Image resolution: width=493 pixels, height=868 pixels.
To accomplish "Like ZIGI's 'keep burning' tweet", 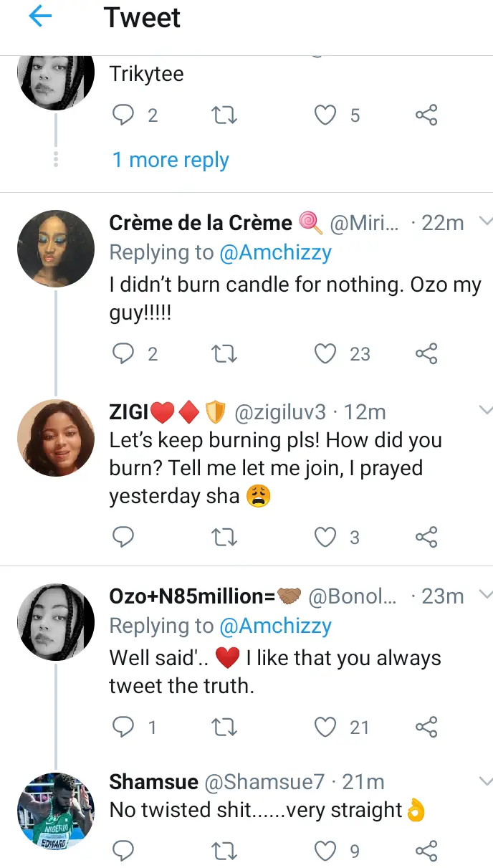I will coord(326,537).
